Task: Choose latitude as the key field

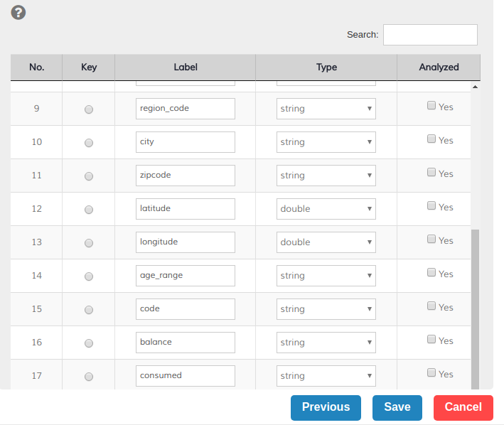Action: coord(89,210)
